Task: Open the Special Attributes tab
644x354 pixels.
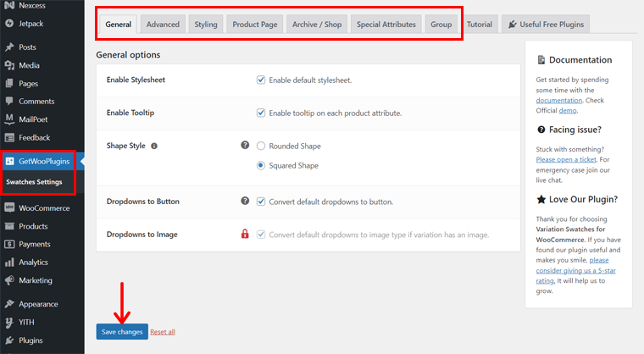Action: pos(386,25)
